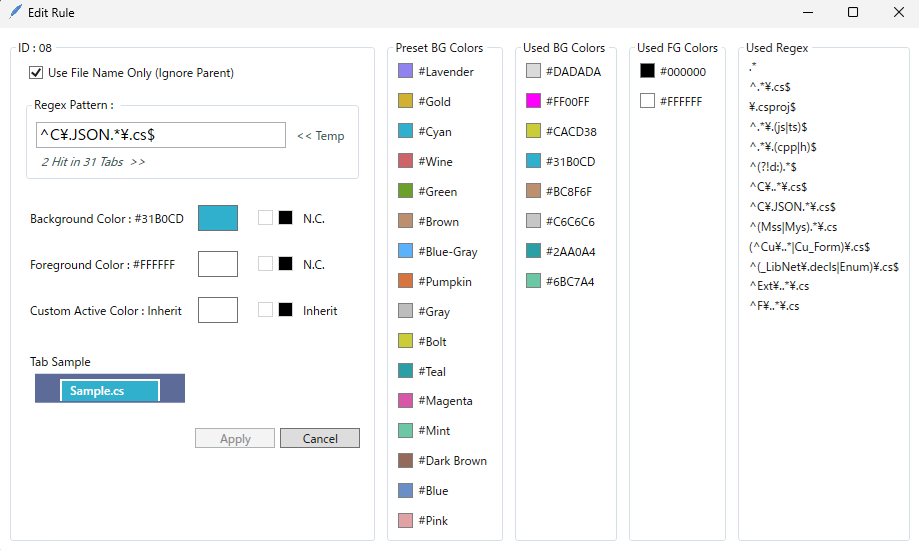Viewport: 919px width, 550px height.
Task: Click the 2 Hit in 31 Tabs link
Action: pyautogui.click(x=93, y=162)
